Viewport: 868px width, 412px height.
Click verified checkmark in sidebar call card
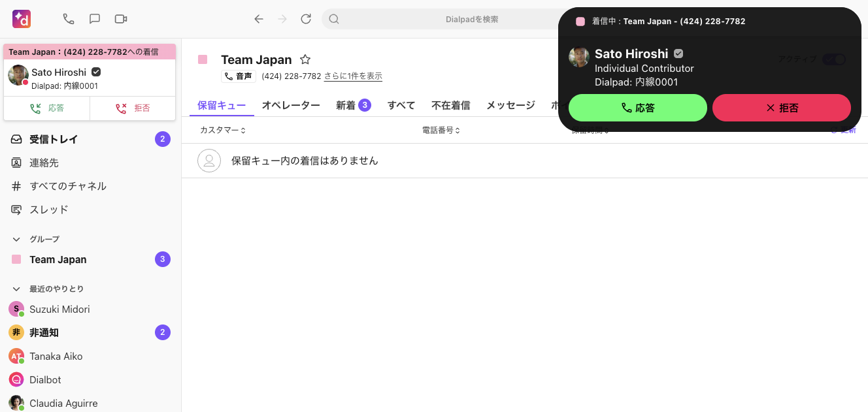tap(96, 72)
